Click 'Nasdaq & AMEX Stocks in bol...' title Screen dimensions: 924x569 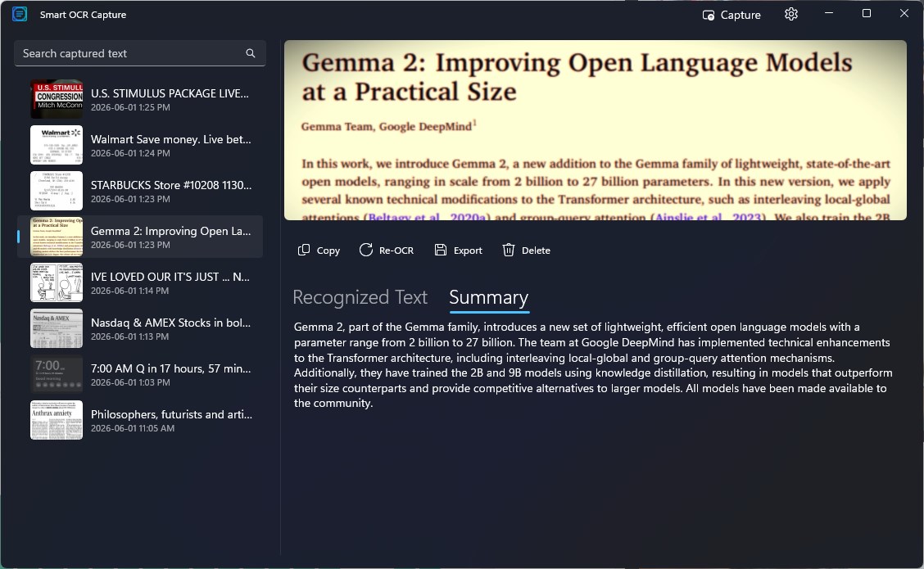(171, 323)
